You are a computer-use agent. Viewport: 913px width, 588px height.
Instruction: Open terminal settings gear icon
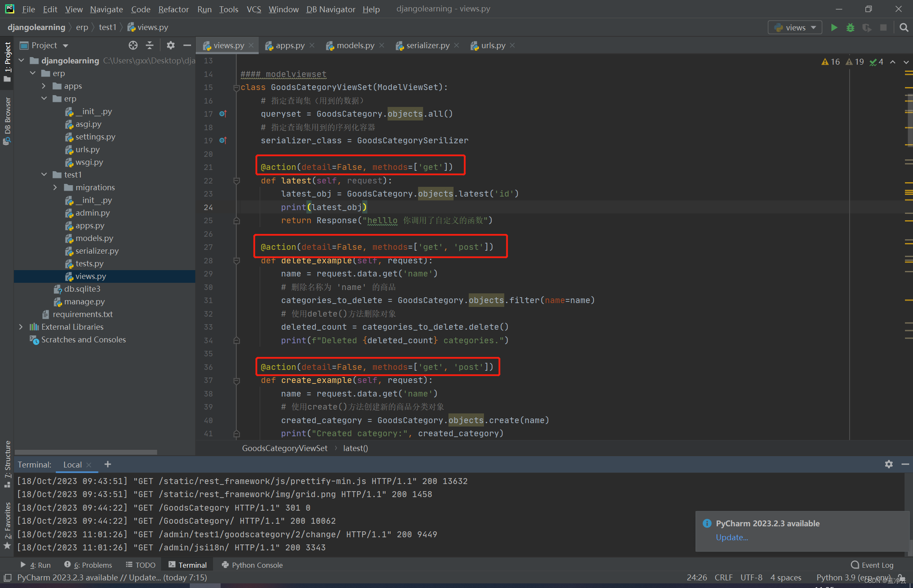coord(889,464)
